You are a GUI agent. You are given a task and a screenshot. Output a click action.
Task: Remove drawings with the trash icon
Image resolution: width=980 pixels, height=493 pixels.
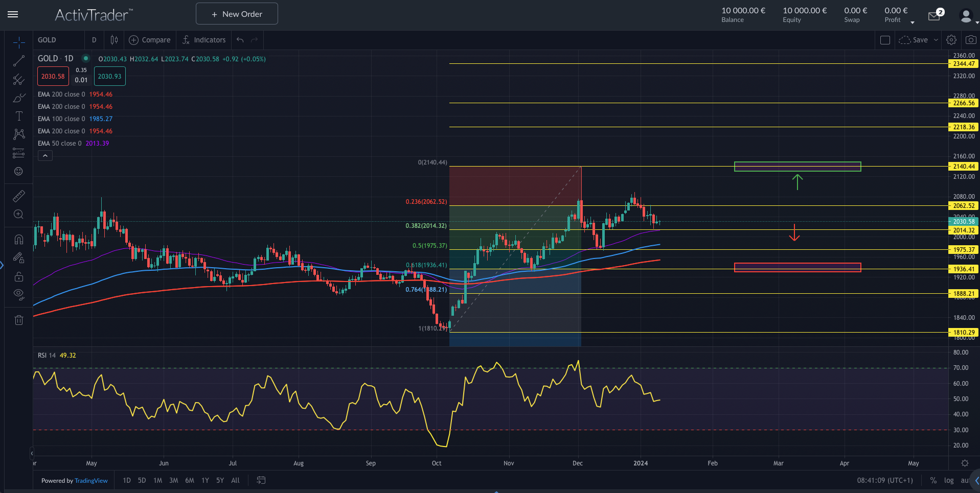[x=19, y=320]
